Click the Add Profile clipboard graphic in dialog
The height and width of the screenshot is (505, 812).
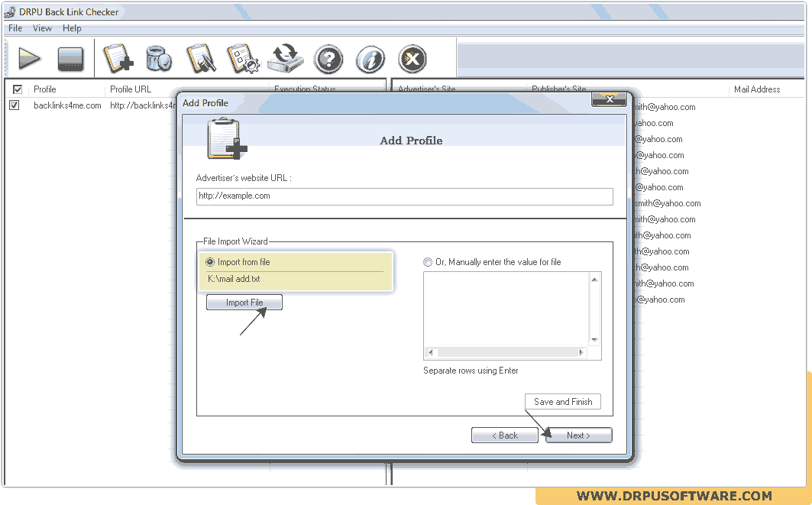point(228,138)
